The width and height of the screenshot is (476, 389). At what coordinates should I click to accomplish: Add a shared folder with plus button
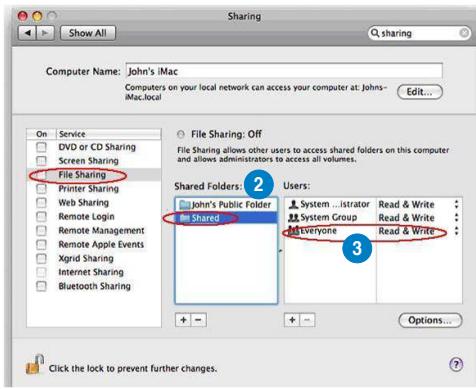pyautogui.click(x=183, y=320)
